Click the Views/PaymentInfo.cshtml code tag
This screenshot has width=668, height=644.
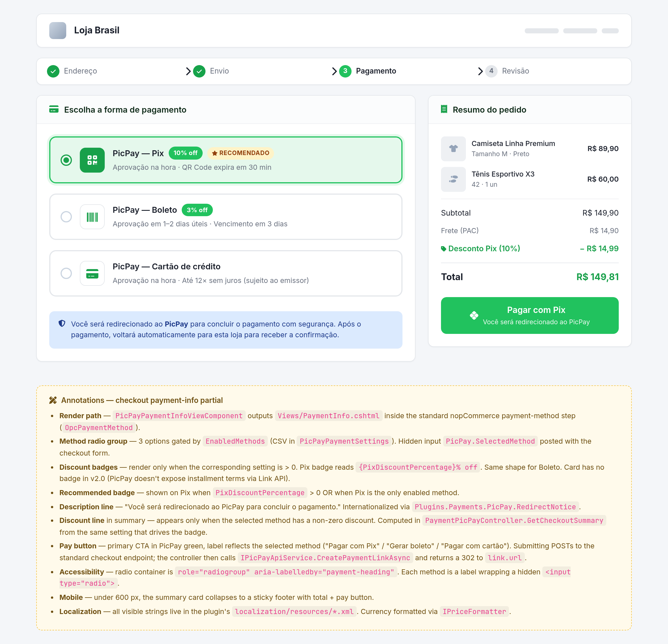[329, 416]
